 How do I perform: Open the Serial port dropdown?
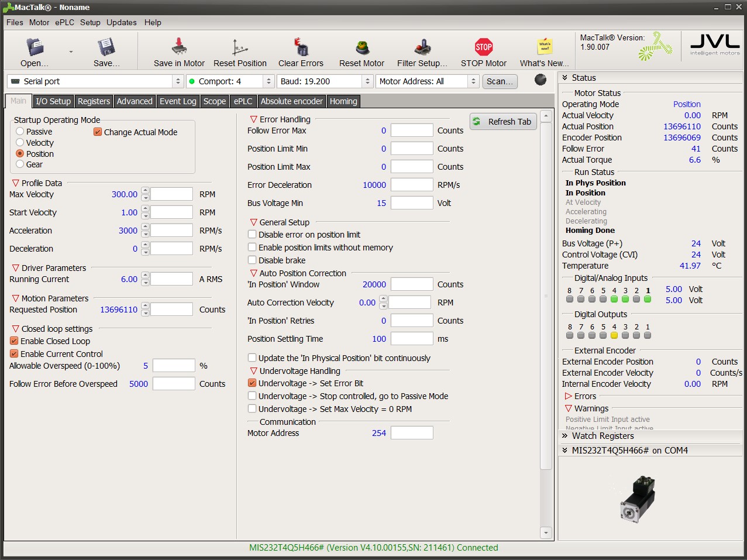click(x=97, y=81)
